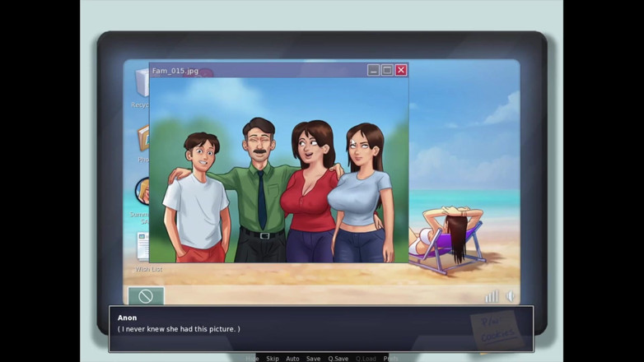Minimize the Fam_015.jpg window
The width and height of the screenshot is (644, 362).
pos(373,70)
